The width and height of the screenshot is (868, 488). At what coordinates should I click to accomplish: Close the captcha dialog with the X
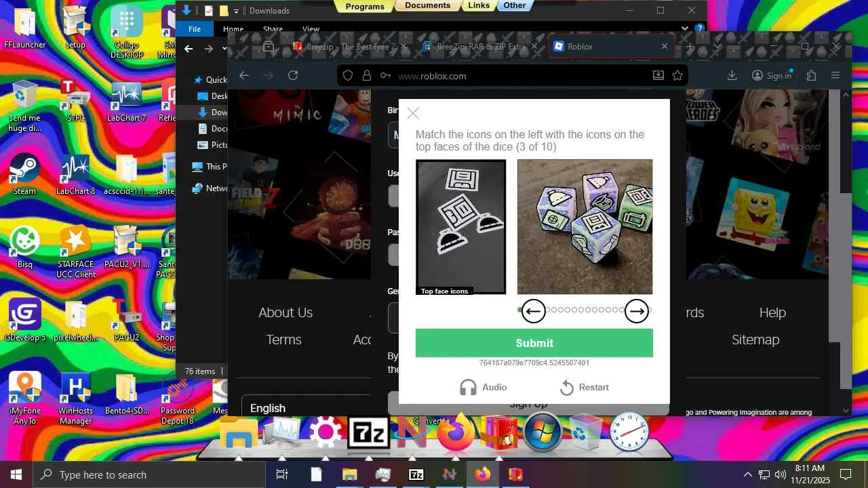(413, 113)
